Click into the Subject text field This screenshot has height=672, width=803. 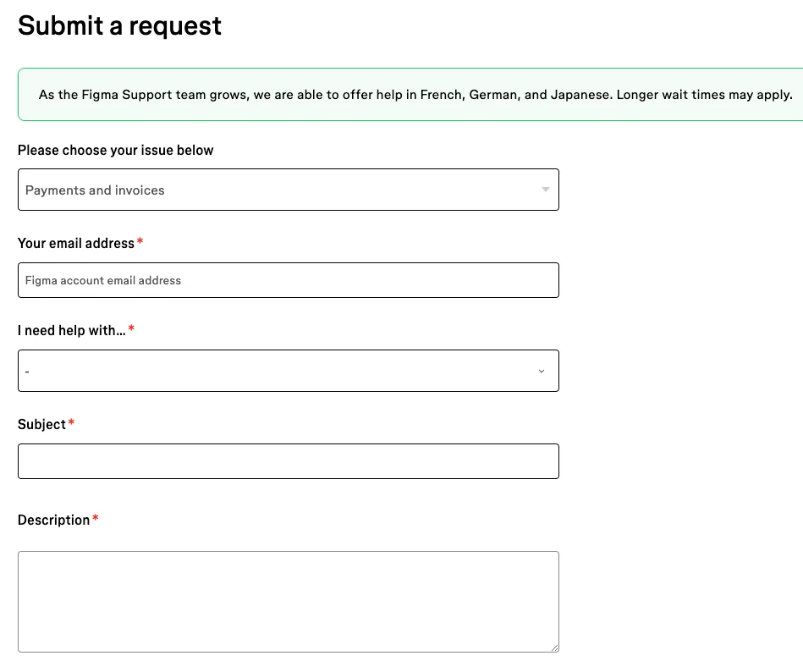click(x=288, y=461)
